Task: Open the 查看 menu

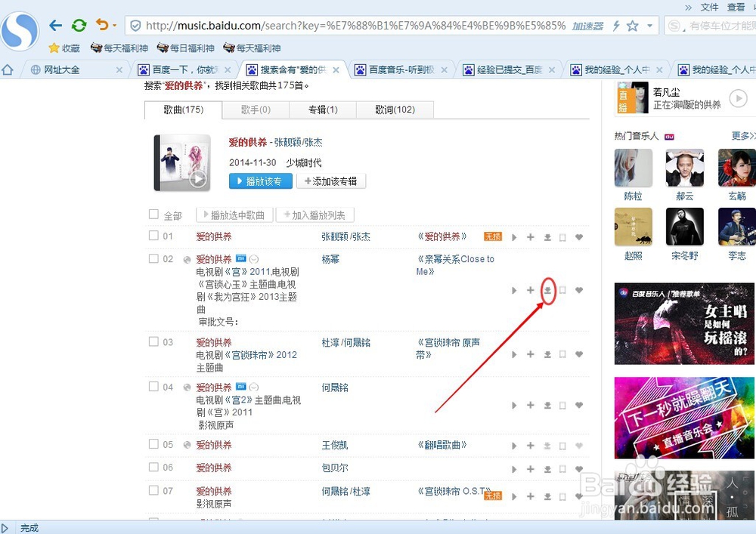Action: (736, 8)
